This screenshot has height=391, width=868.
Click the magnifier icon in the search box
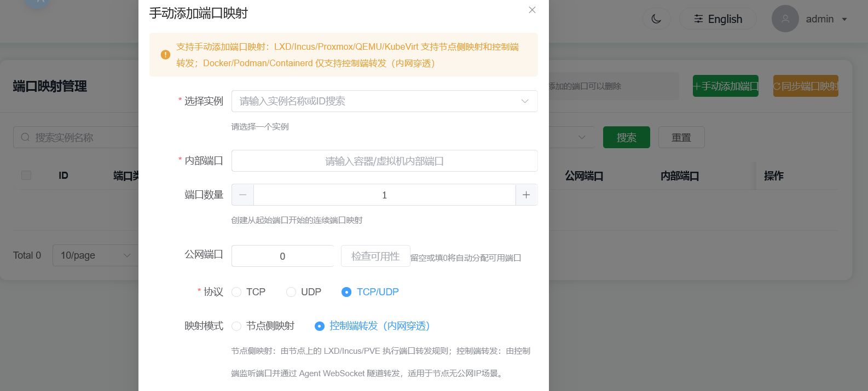click(25, 137)
